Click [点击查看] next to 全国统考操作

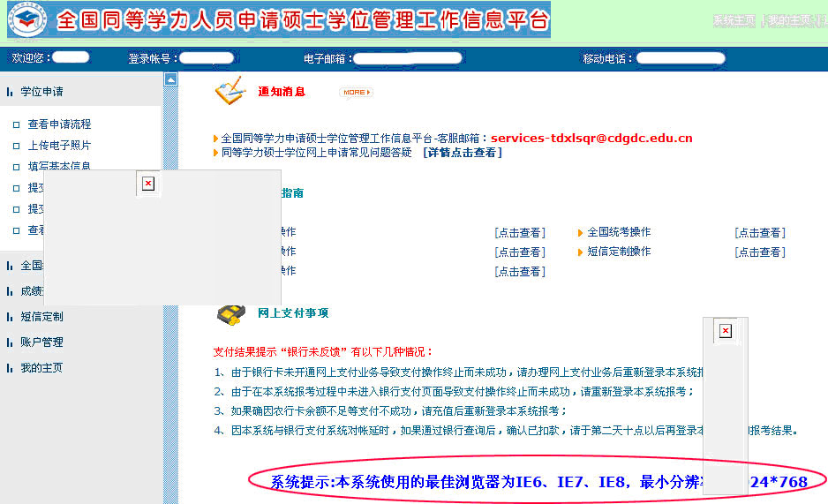760,233
